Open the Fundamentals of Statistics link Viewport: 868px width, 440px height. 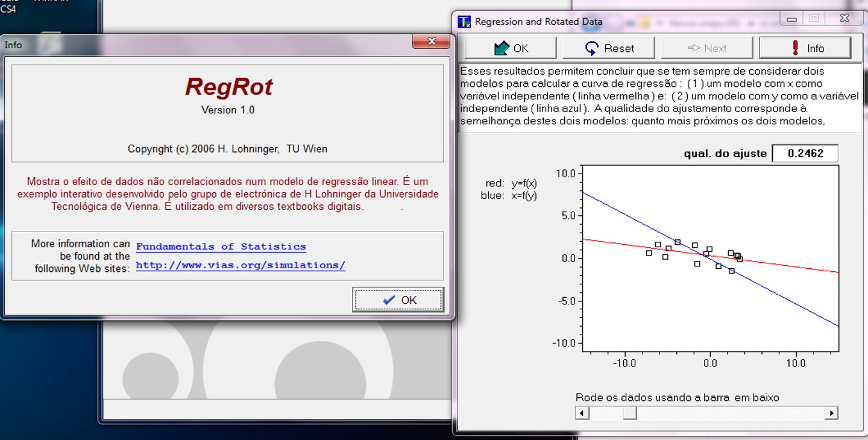pyautogui.click(x=221, y=247)
